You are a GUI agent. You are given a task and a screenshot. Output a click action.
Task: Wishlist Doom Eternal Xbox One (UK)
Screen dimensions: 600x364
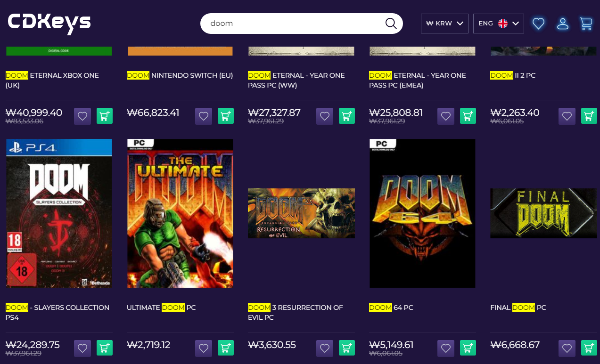point(82,116)
